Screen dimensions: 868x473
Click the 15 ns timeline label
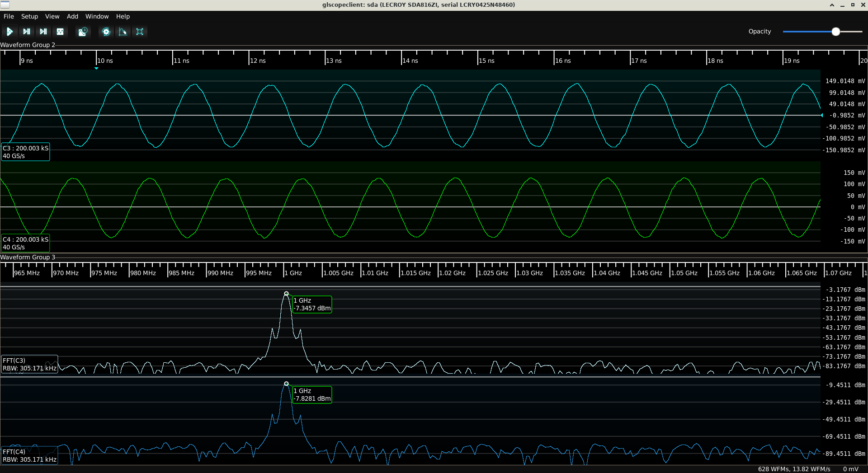486,61
